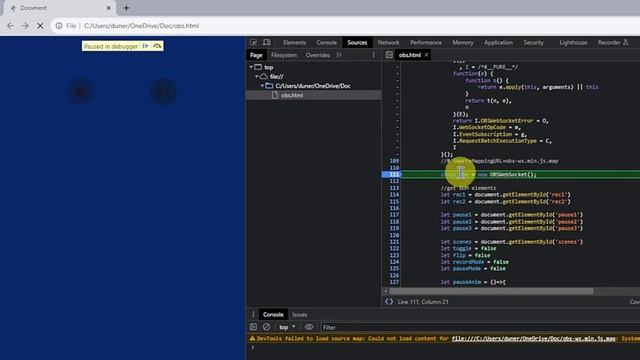Toggle the console sidebar icon
Viewport: 640px width, 360px height.
pyautogui.click(x=253, y=327)
